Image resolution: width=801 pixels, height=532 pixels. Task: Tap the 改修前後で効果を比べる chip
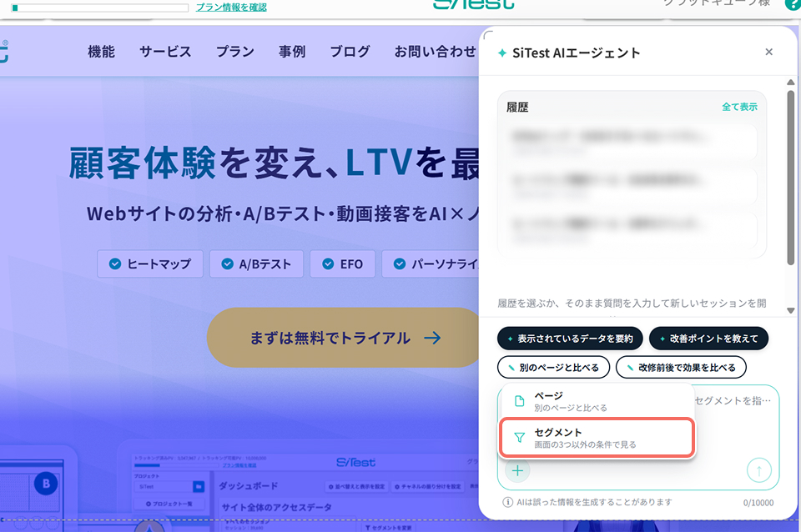[682, 368]
